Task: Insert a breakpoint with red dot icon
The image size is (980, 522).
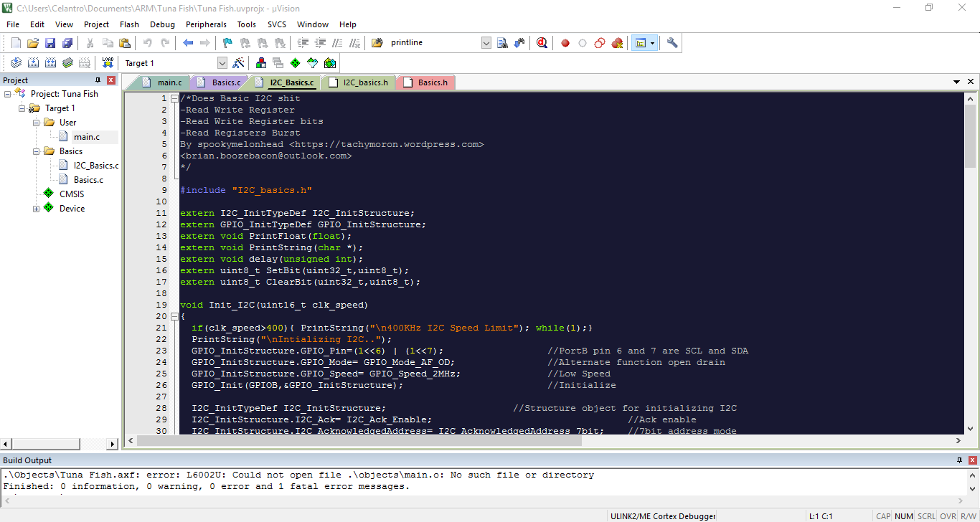Action: [x=565, y=43]
